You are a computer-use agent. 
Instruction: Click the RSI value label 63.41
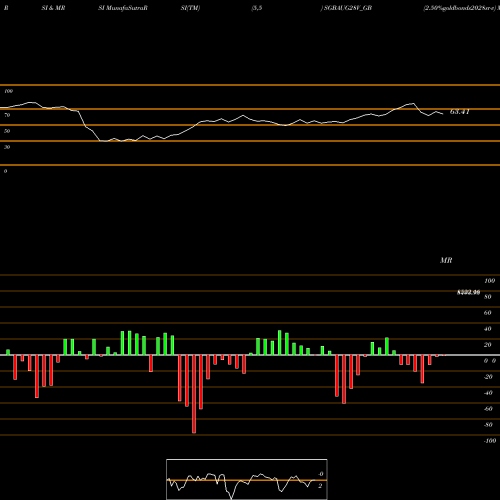point(460,112)
